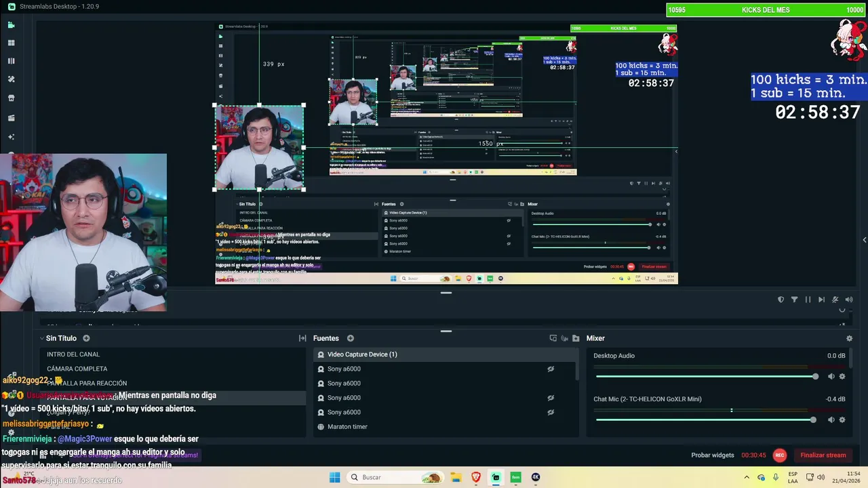
Task: Open Desktop Audio settings gear
Action: (x=842, y=376)
